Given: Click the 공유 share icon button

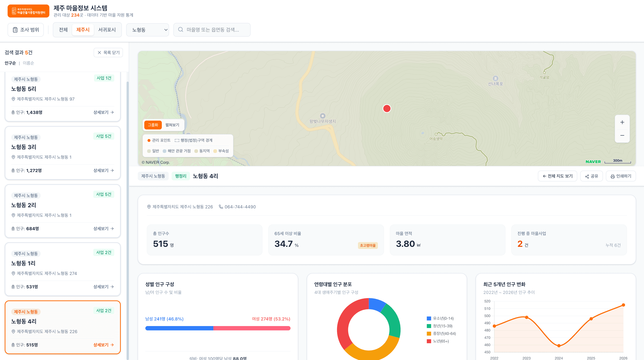Looking at the screenshot, I should (591, 176).
